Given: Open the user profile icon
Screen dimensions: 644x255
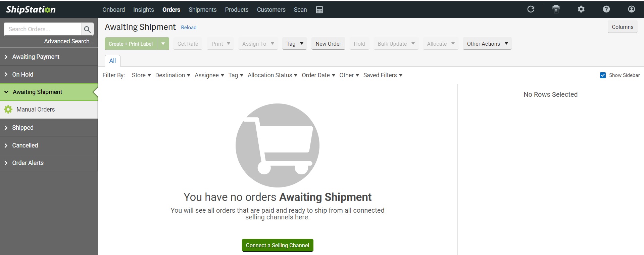Looking at the screenshot, I should click(631, 9).
